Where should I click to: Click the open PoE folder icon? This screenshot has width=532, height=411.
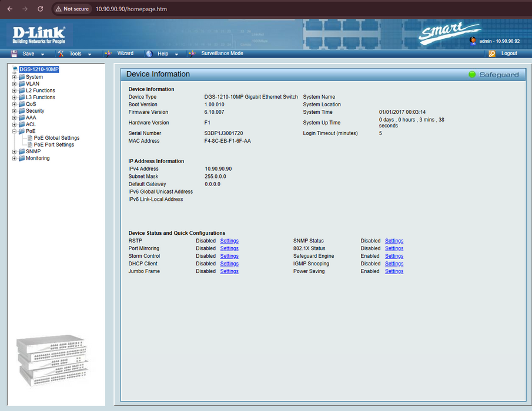(x=22, y=131)
